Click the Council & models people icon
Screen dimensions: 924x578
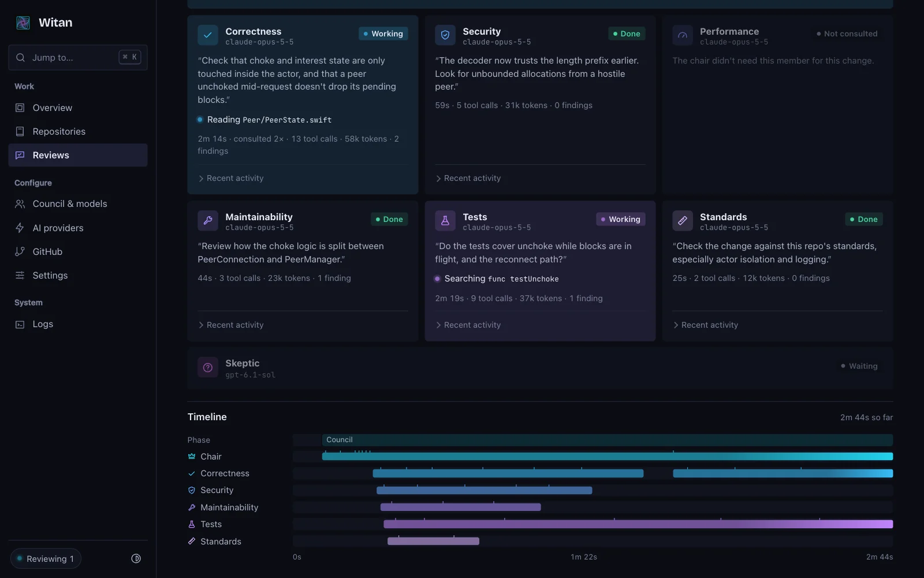[x=20, y=203]
